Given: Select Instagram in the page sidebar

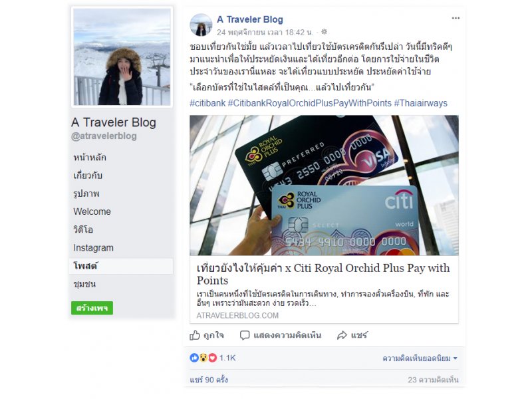Looking at the screenshot, I should coord(94,247).
